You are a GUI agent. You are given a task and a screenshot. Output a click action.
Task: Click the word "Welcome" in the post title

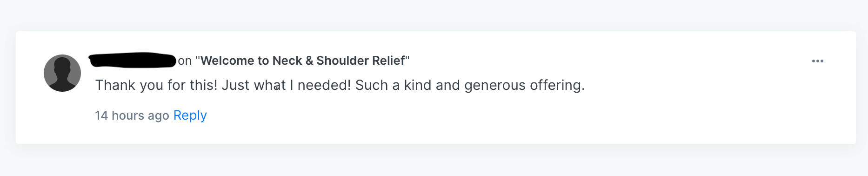click(227, 61)
